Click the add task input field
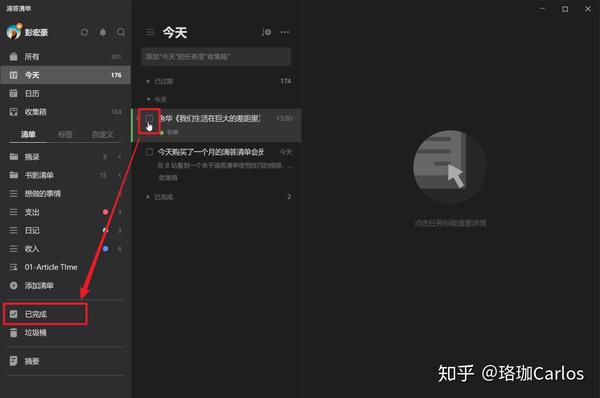The width and height of the screenshot is (600, 398). pyautogui.click(x=216, y=57)
